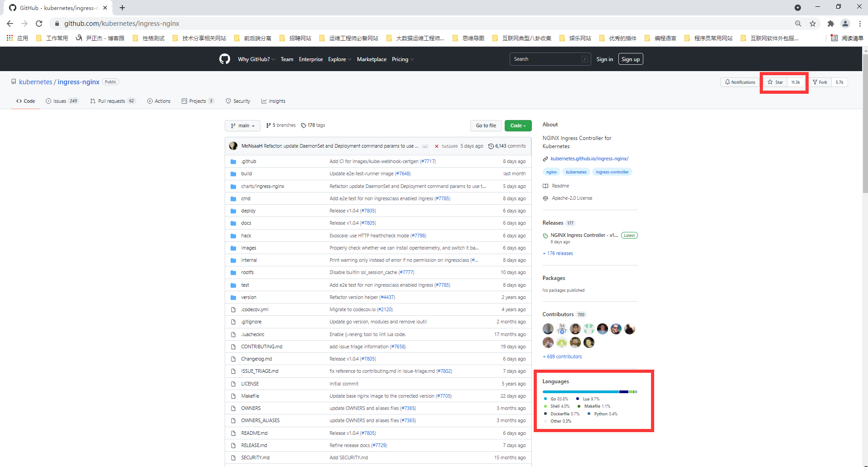The height and width of the screenshot is (467, 868).
Task: Toggle the Notifications bell button
Action: point(740,82)
